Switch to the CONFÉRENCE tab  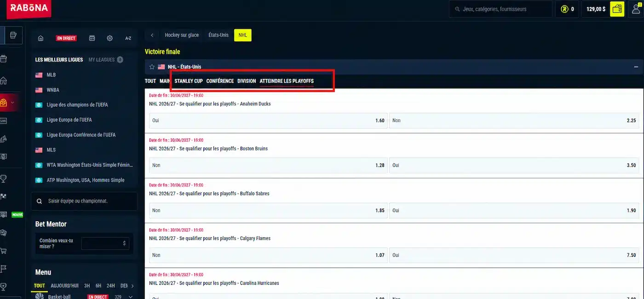(220, 81)
